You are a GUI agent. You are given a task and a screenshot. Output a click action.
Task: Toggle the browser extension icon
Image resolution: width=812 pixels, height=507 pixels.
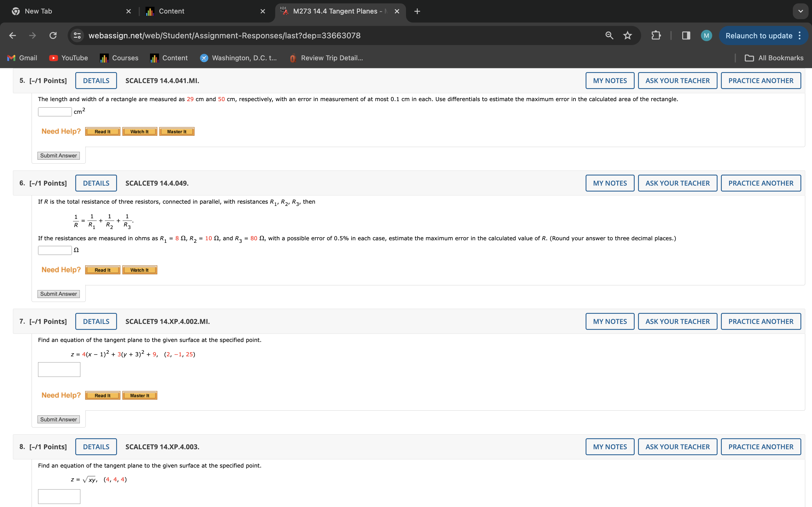656,35
